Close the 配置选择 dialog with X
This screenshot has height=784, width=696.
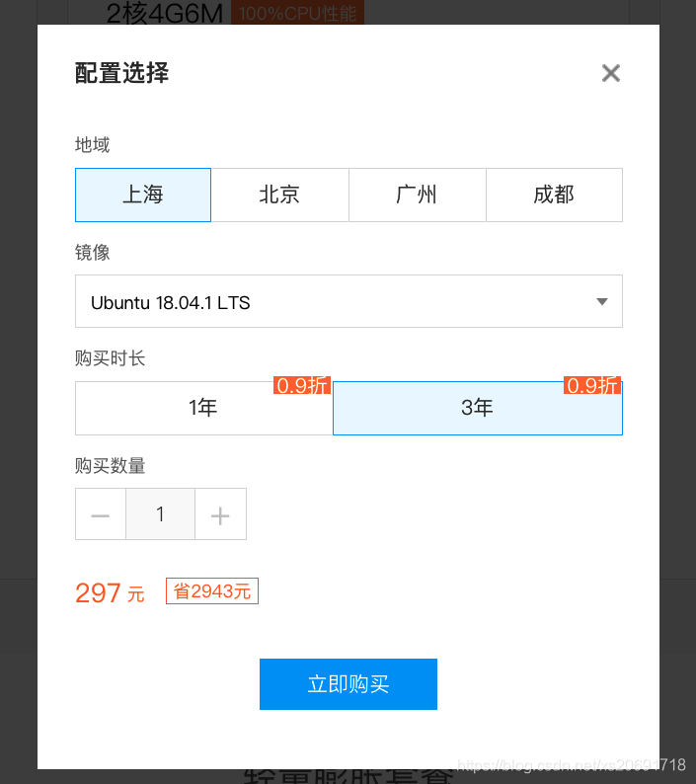click(610, 73)
